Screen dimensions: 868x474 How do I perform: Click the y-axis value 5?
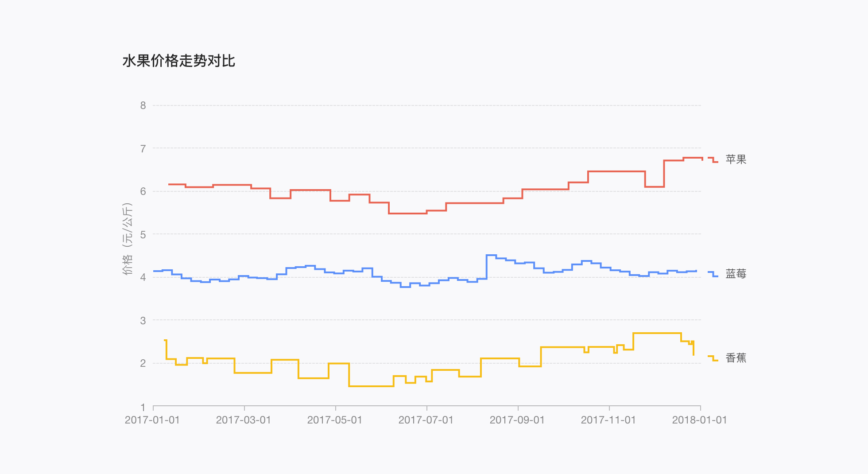tap(143, 235)
